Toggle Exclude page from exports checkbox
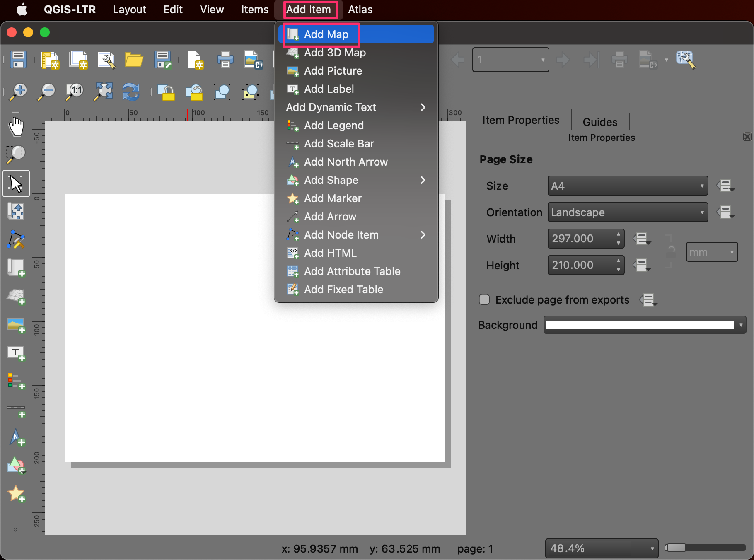Image resolution: width=754 pixels, height=560 pixels. pyautogui.click(x=484, y=299)
